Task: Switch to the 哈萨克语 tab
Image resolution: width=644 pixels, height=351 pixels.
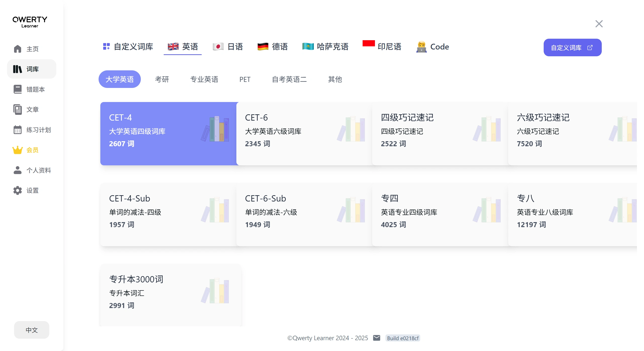Action: point(325,47)
